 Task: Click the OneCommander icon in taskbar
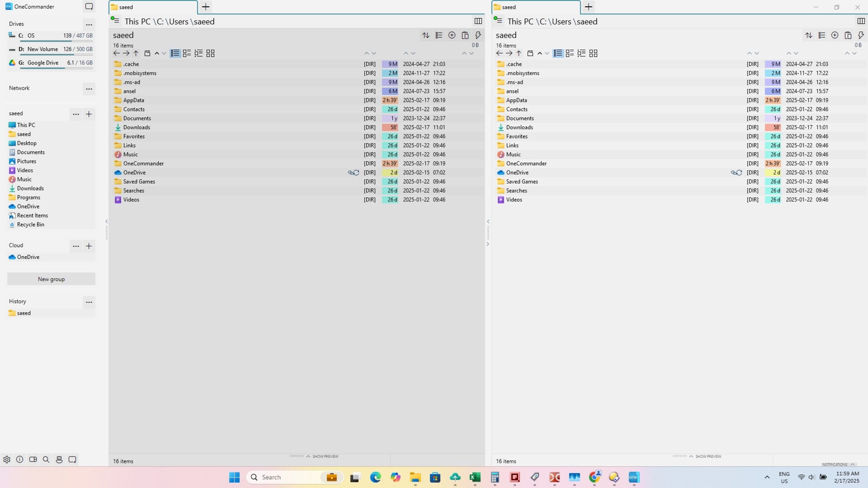point(634,477)
